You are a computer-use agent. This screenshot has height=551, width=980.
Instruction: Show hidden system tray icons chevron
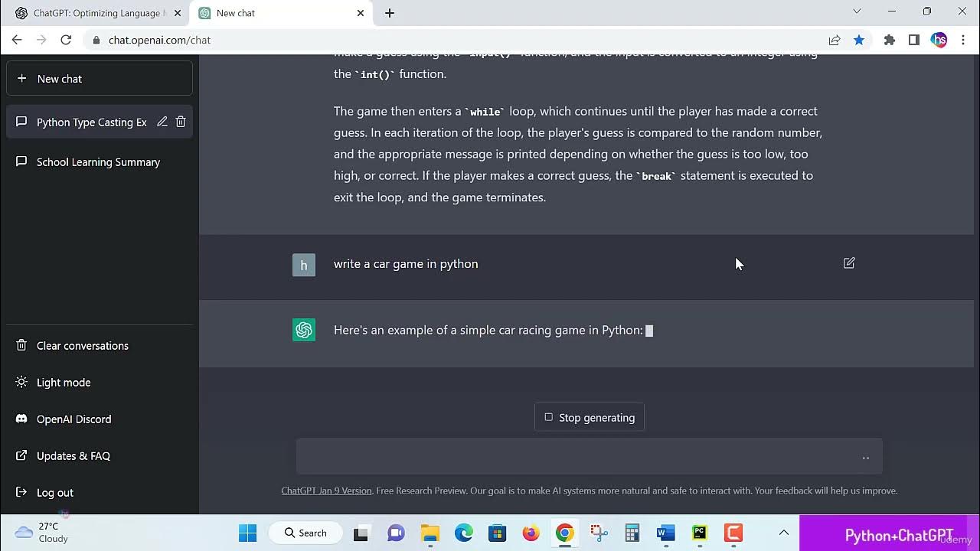(x=783, y=533)
